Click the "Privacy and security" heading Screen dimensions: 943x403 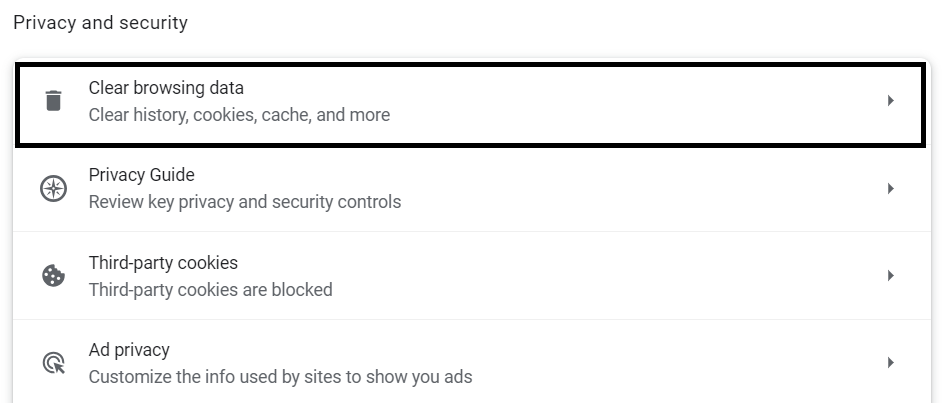point(100,22)
